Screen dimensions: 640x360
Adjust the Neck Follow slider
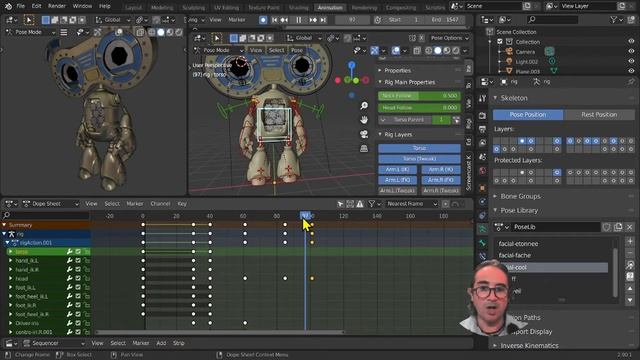tap(419, 96)
